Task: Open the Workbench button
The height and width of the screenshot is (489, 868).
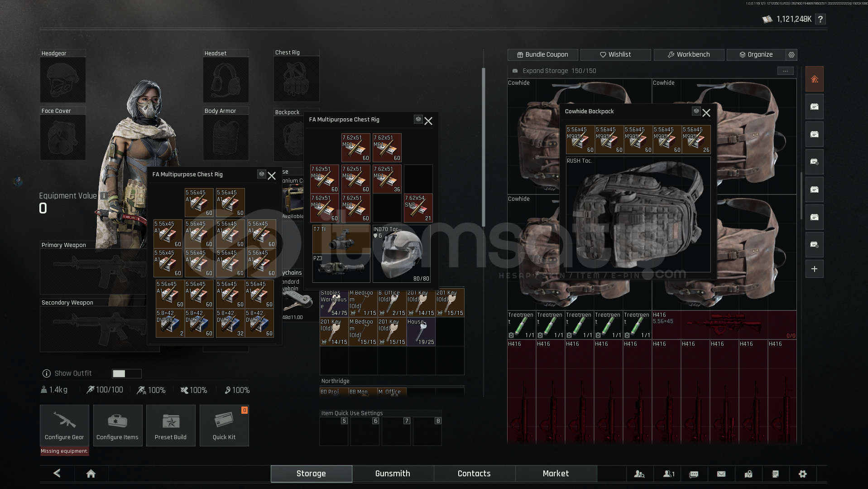Action: point(688,54)
